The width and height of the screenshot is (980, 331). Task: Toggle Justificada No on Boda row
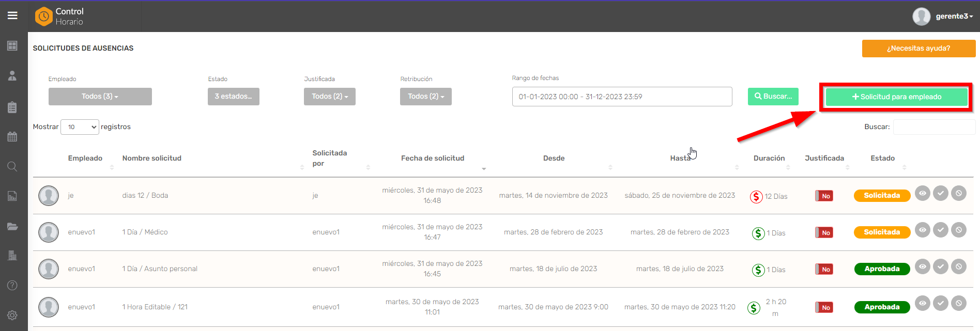(824, 196)
